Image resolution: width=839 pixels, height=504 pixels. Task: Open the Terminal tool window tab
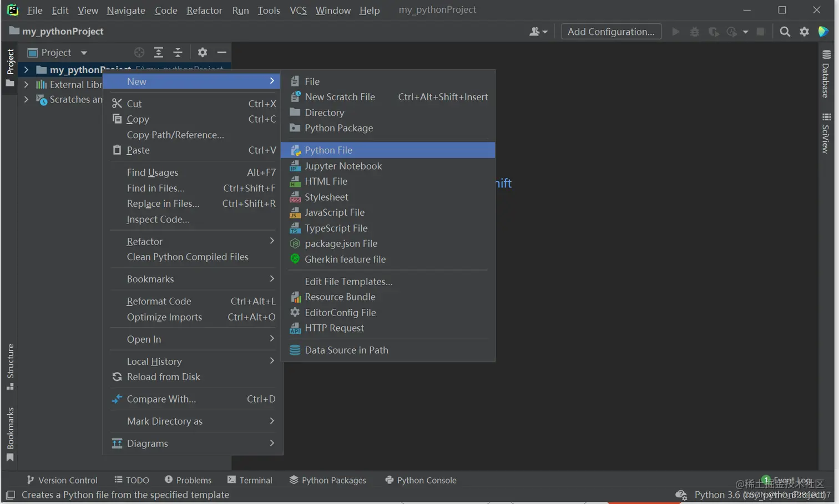click(x=250, y=480)
